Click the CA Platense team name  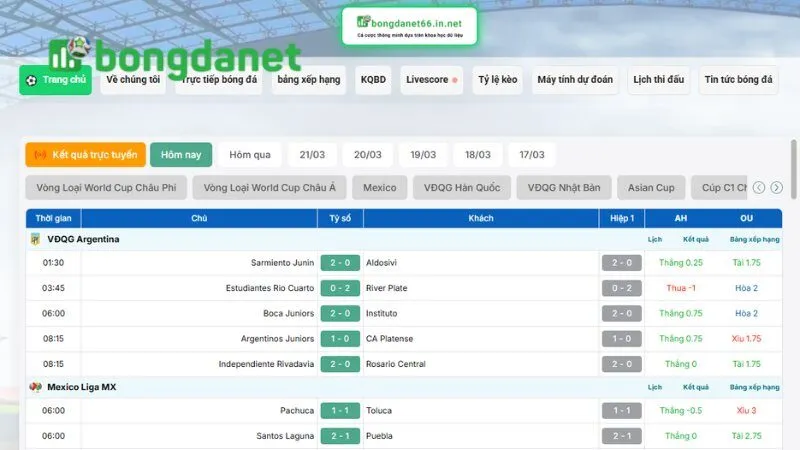click(x=389, y=339)
